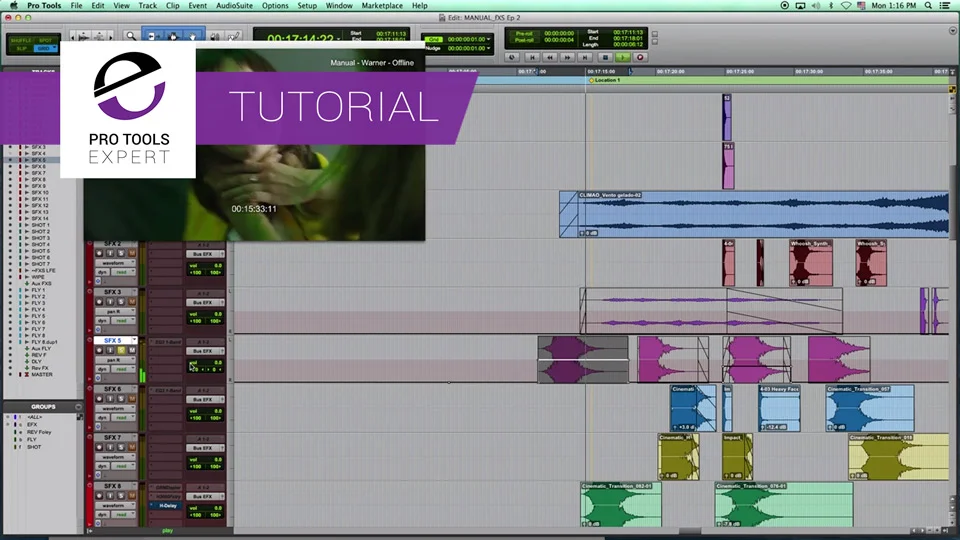Click the volume icon in menu bar
This screenshot has height=540, width=960.
pos(816,6)
